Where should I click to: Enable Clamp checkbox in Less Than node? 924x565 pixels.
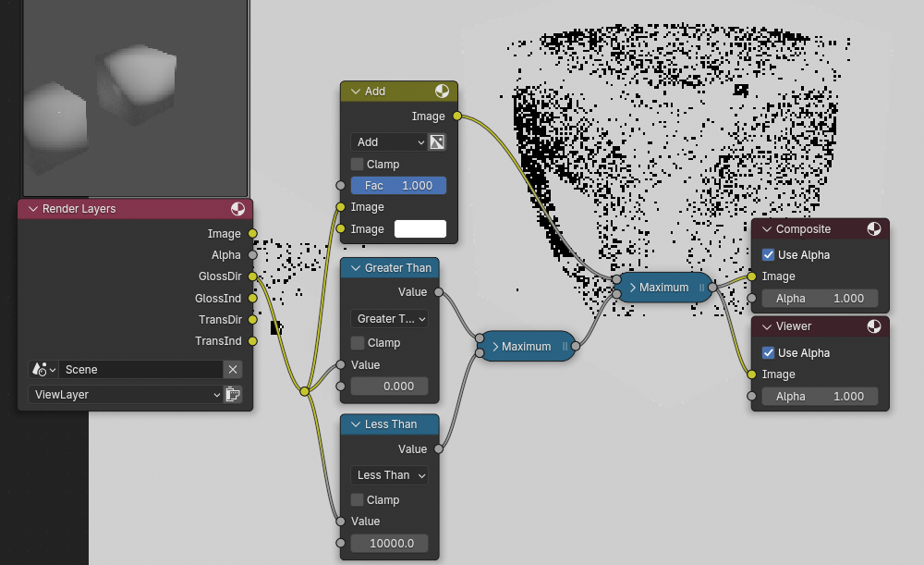(x=357, y=499)
